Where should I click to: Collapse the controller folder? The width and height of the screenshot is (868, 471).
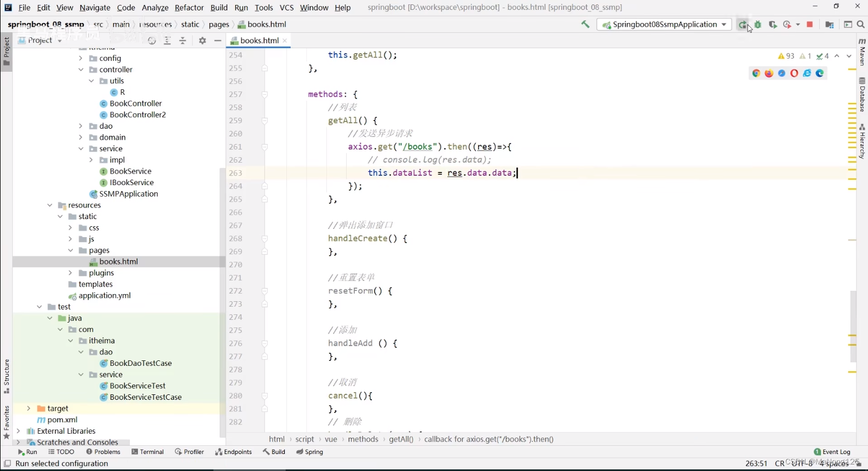pos(81,70)
